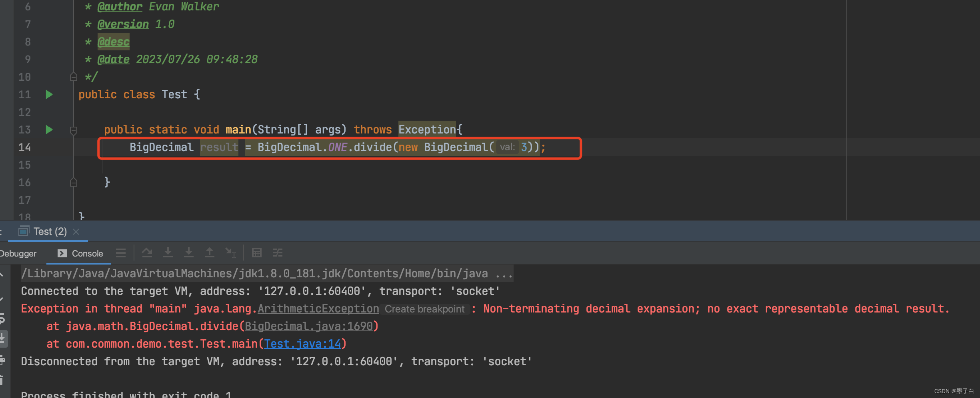This screenshot has width=980, height=398.
Task: Open BigDecimal.java:1690 from the stack trace
Action: click(309, 326)
